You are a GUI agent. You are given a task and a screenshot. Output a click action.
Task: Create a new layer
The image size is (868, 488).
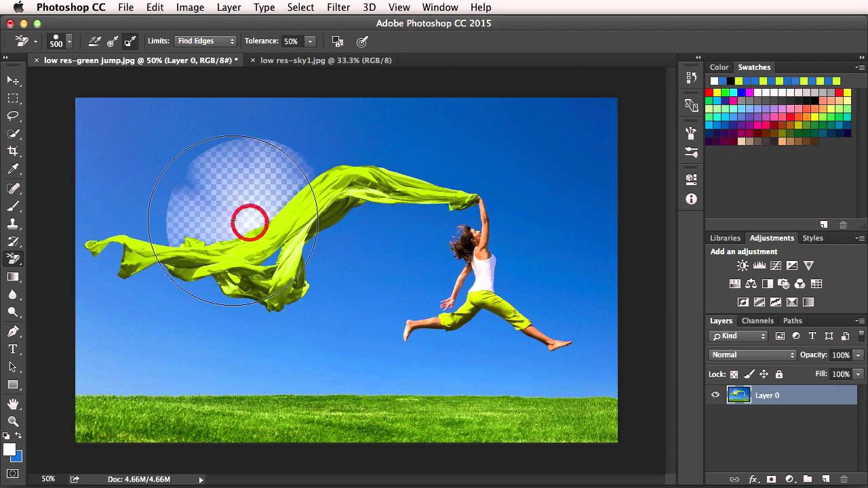click(x=825, y=479)
